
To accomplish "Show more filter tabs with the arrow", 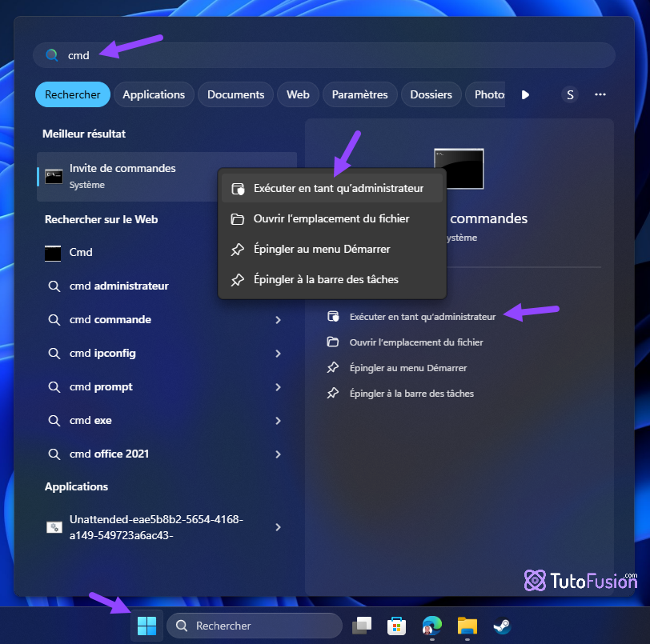I will [525, 95].
